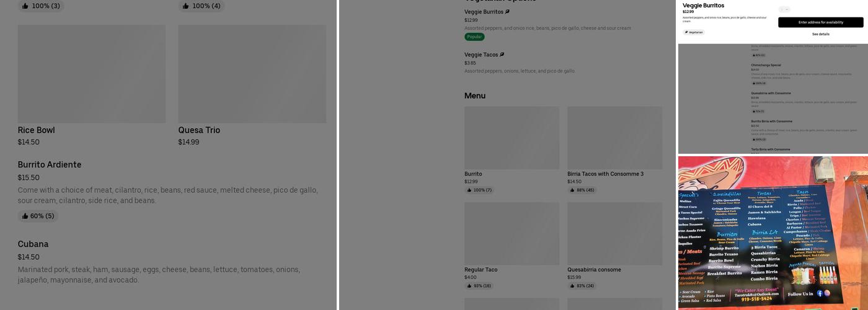Click the green Popular badge
This screenshot has height=310, width=868.
474,37
